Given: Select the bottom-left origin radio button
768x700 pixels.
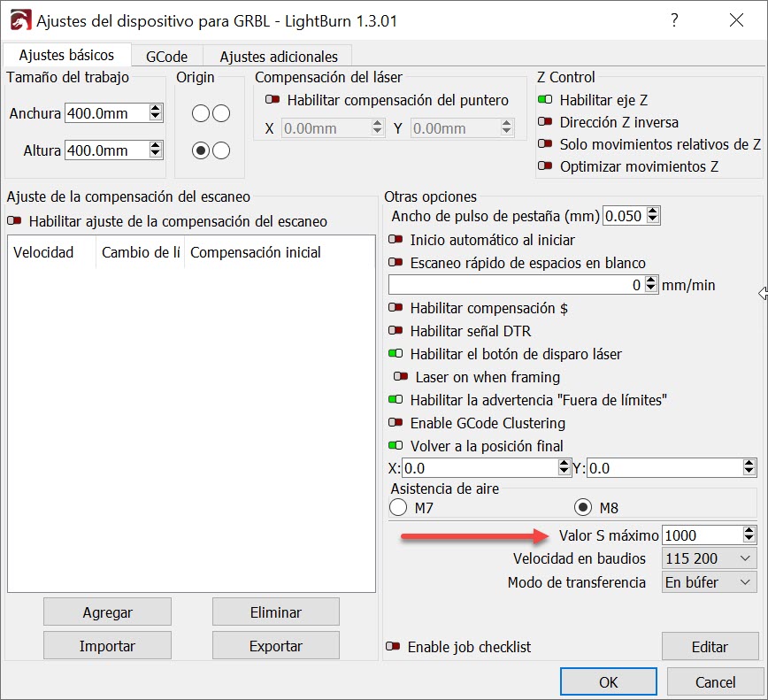Looking at the screenshot, I should click(x=200, y=150).
